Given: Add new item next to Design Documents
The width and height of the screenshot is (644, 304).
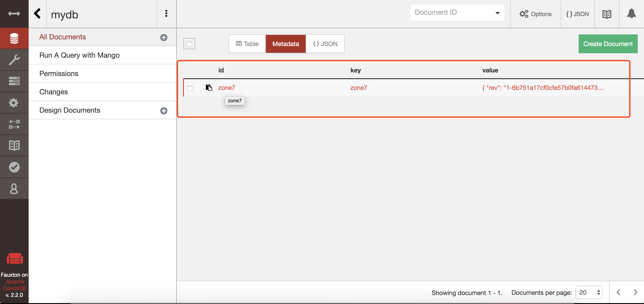Looking at the screenshot, I should coord(164,111).
